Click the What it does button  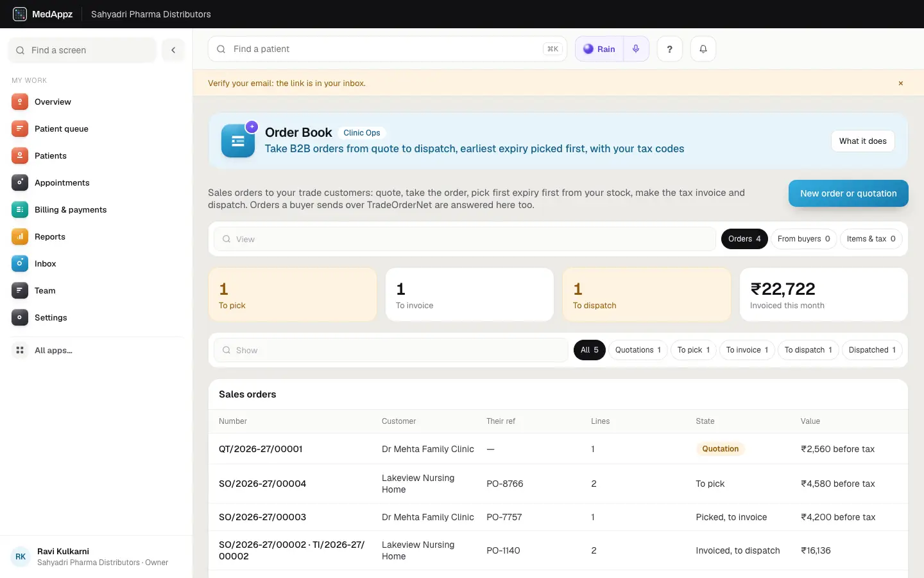tap(863, 141)
